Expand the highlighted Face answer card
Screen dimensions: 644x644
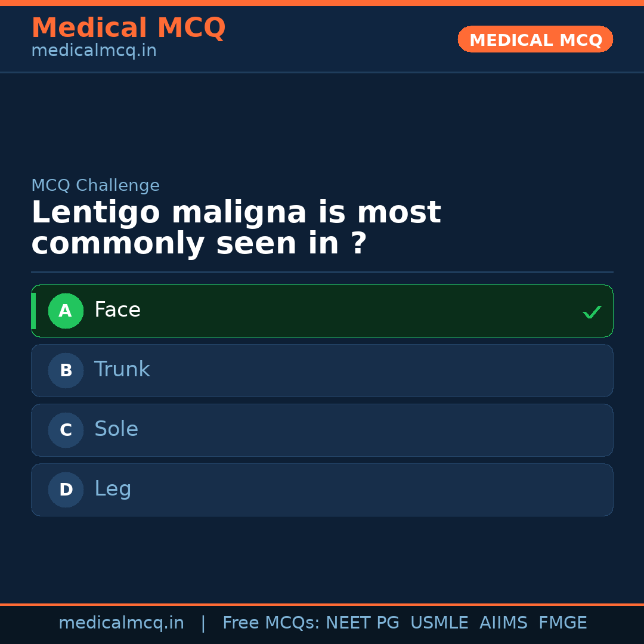(322, 311)
